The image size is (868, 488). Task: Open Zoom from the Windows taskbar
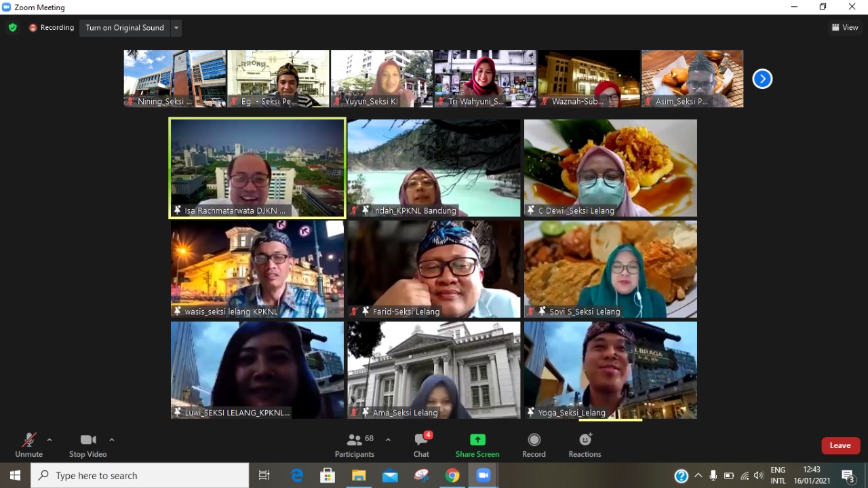point(484,476)
